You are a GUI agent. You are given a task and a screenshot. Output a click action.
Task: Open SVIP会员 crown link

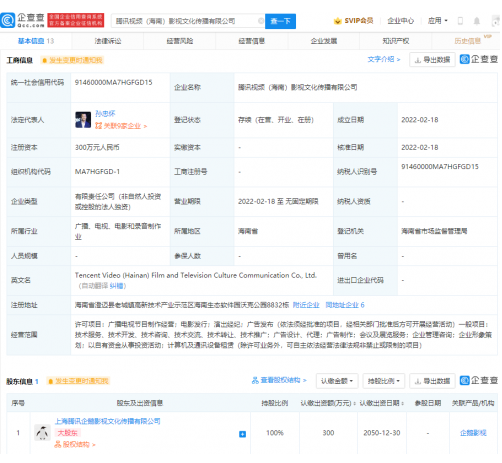[353, 21]
